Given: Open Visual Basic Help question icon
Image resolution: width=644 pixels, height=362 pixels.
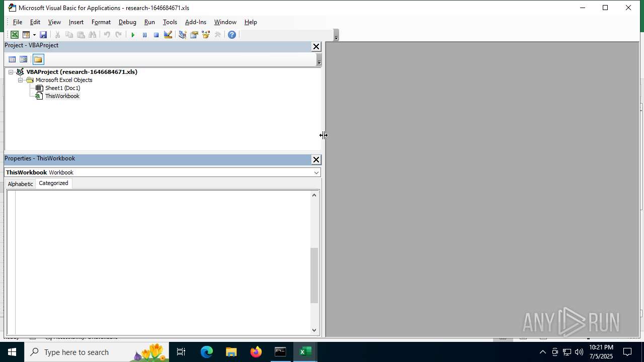Looking at the screenshot, I should [x=232, y=35].
